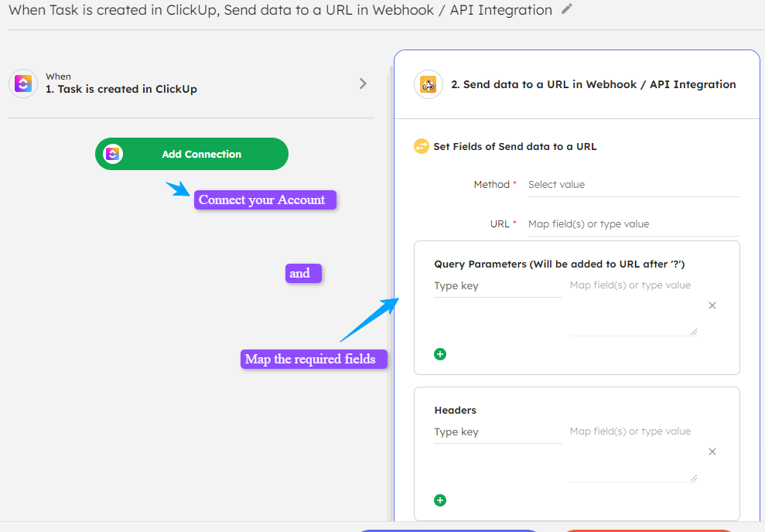Click the ClickUp icon inside Add Connection button

[x=112, y=154]
